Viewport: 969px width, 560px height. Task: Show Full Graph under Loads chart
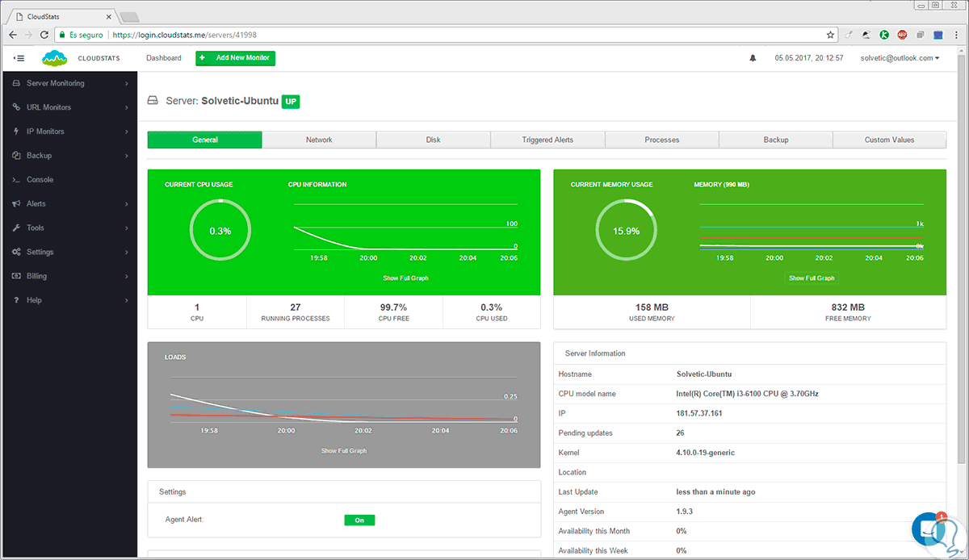point(344,450)
